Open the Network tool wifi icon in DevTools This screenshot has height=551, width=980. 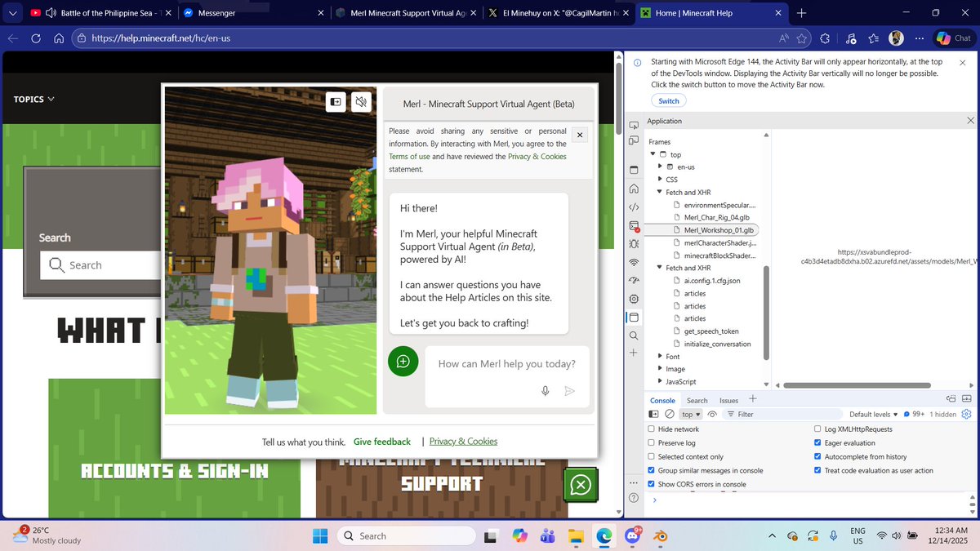(x=634, y=263)
